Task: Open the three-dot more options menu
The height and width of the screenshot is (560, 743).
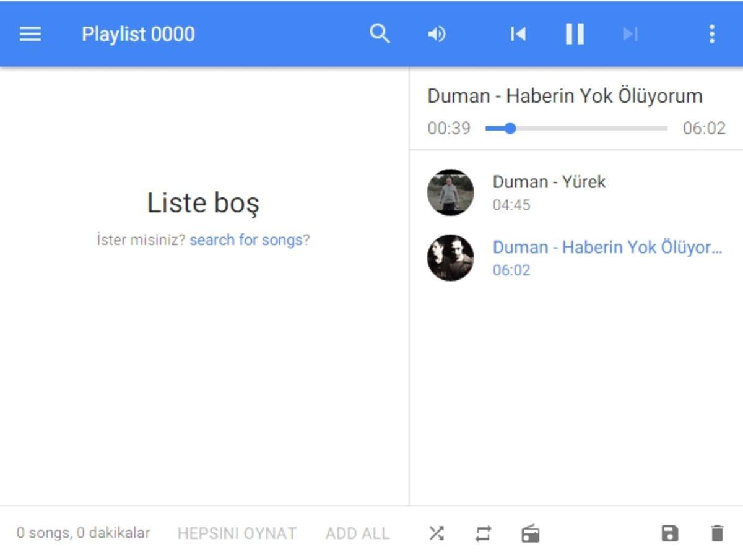Action: click(712, 34)
